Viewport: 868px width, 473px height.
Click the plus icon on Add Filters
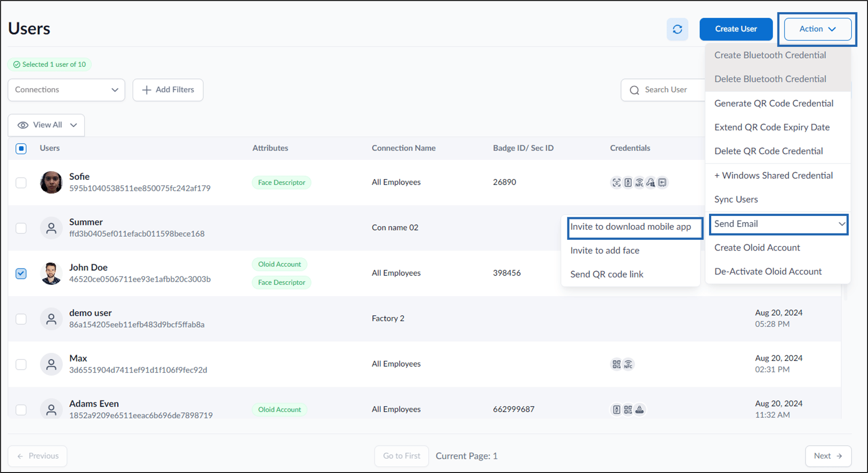[x=147, y=90]
